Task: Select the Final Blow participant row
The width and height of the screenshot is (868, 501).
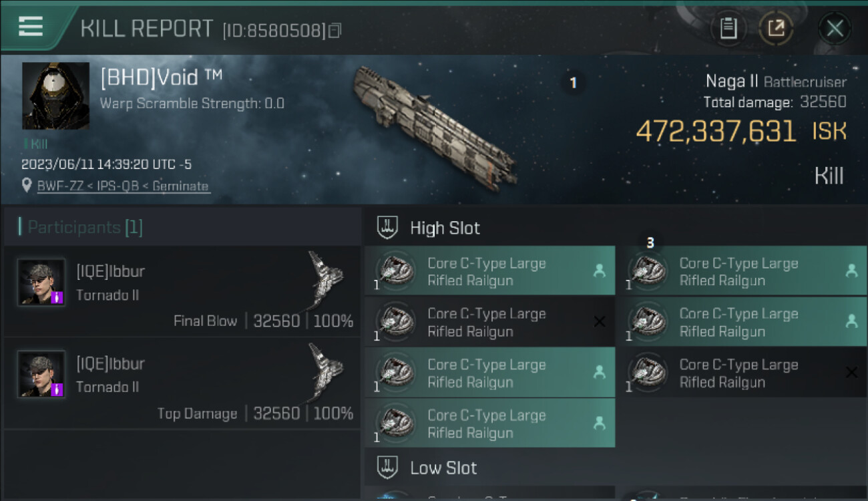Action: (182, 291)
